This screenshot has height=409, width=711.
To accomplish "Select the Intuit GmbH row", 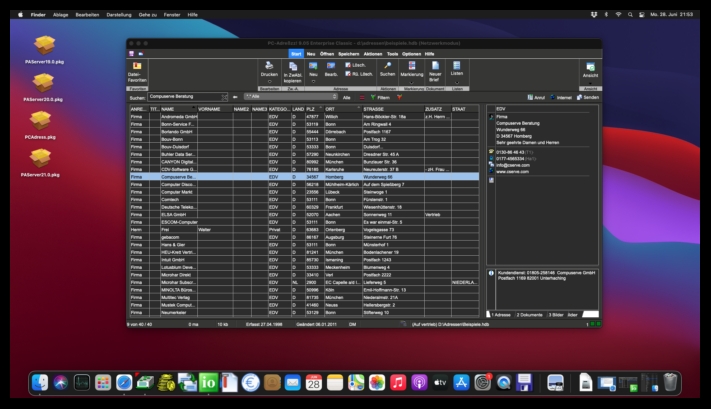I will pyautogui.click(x=304, y=260).
